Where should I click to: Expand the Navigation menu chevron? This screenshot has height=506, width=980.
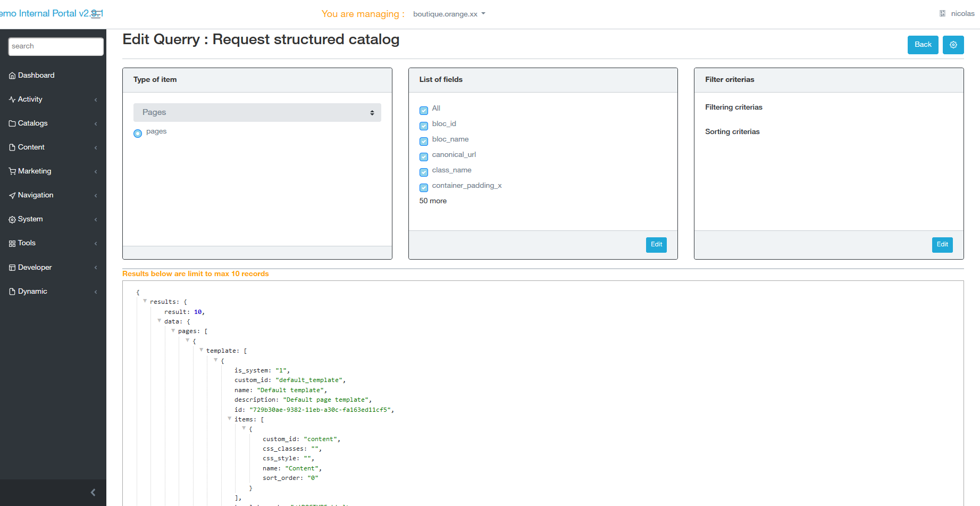(96, 195)
